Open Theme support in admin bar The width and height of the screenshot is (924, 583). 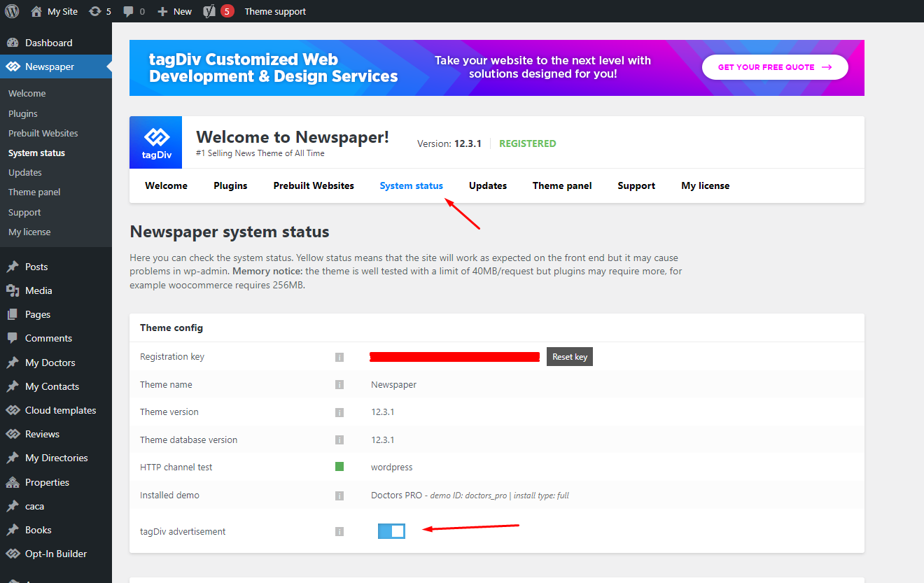pyautogui.click(x=275, y=11)
